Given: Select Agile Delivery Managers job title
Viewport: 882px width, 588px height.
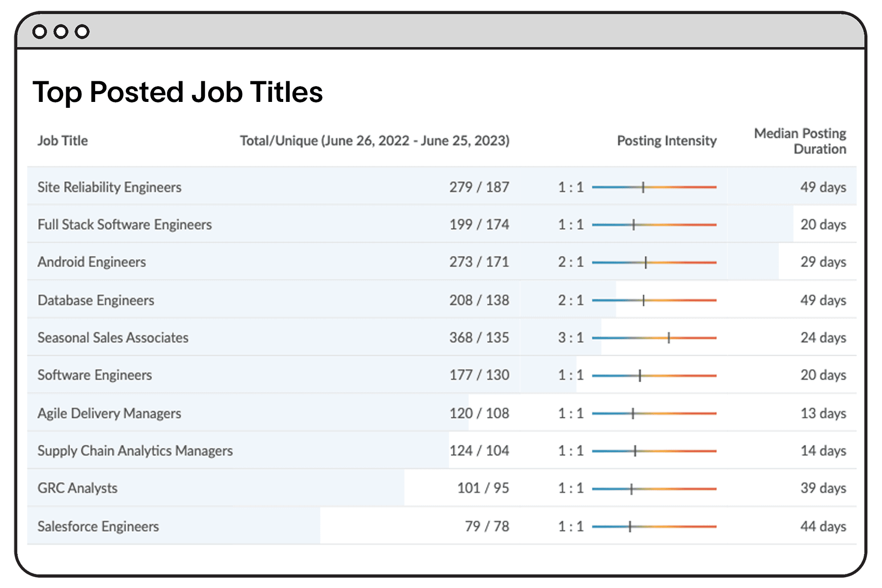Looking at the screenshot, I should click(x=109, y=413).
